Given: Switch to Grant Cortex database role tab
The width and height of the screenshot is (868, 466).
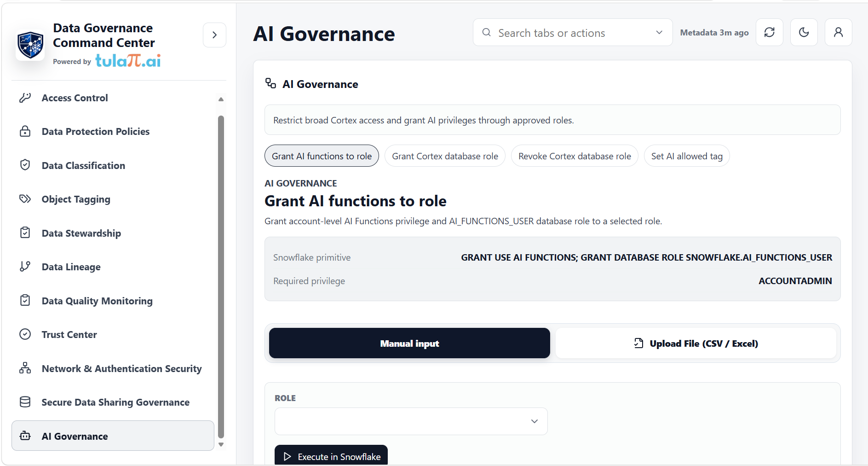Looking at the screenshot, I should (445, 156).
